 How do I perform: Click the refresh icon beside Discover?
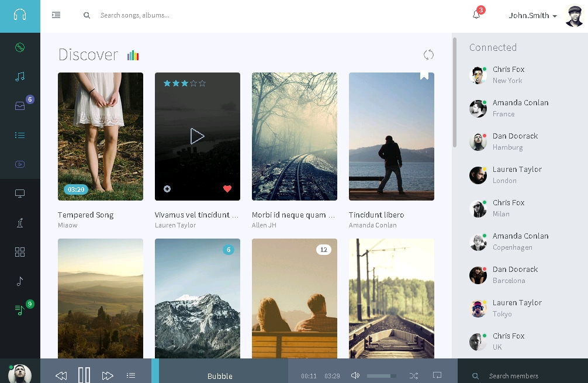428,55
